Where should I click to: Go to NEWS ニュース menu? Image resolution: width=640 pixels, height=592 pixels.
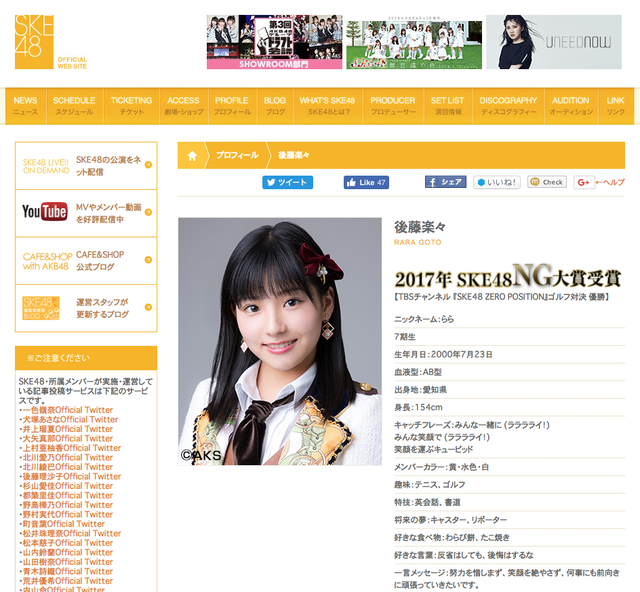point(25,106)
